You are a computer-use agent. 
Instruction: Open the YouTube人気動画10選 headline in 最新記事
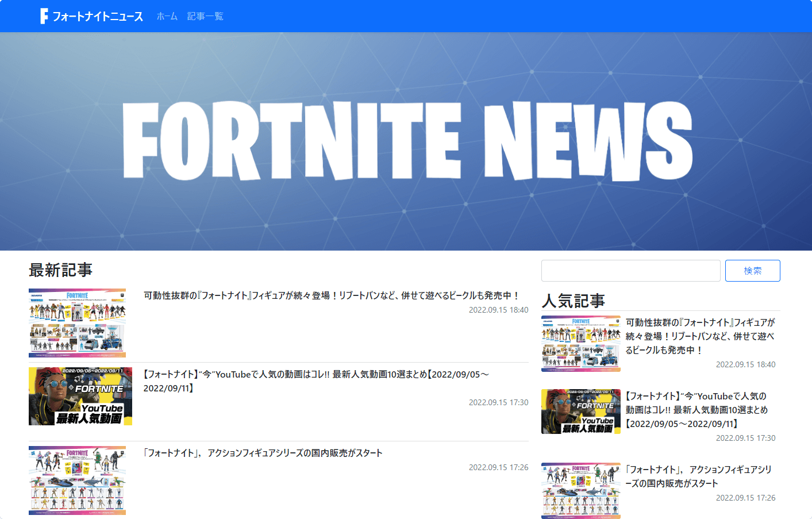316,375
